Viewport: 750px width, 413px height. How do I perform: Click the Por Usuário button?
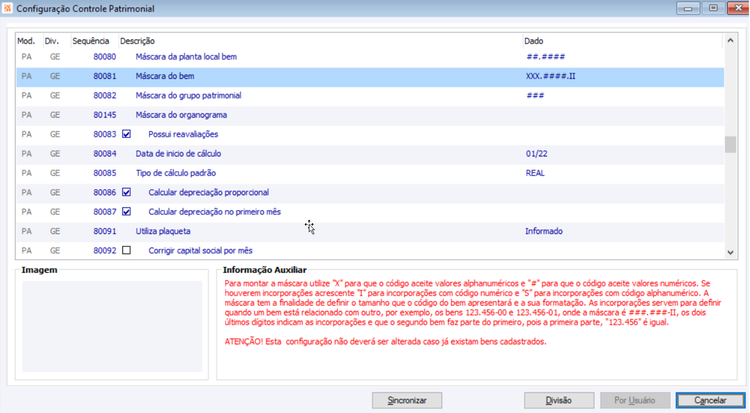click(635, 400)
